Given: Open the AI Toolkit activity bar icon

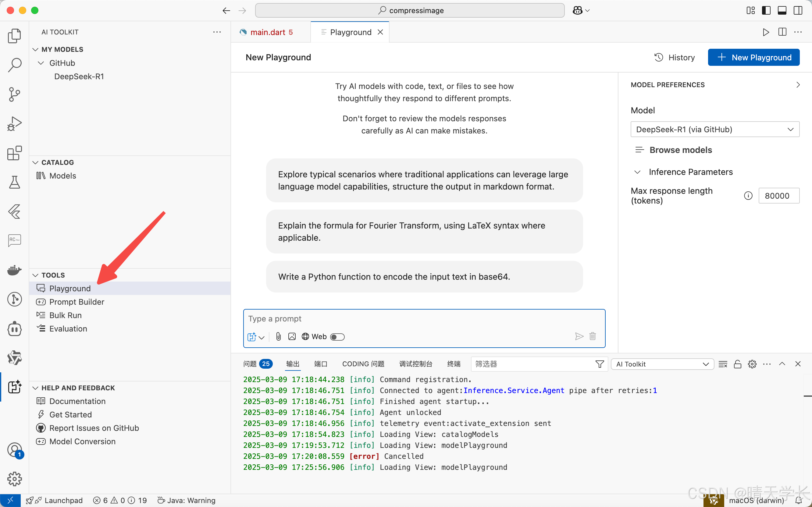Looking at the screenshot, I should (x=14, y=387).
